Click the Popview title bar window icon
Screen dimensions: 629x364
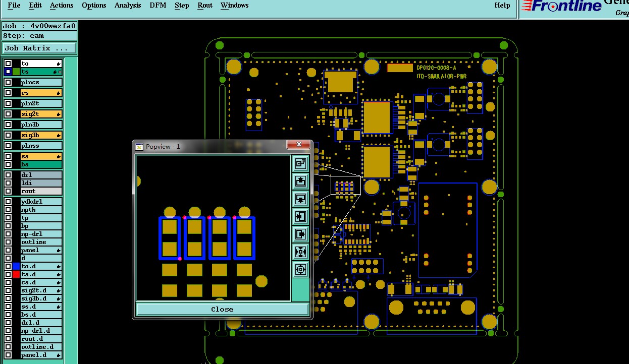tap(140, 146)
